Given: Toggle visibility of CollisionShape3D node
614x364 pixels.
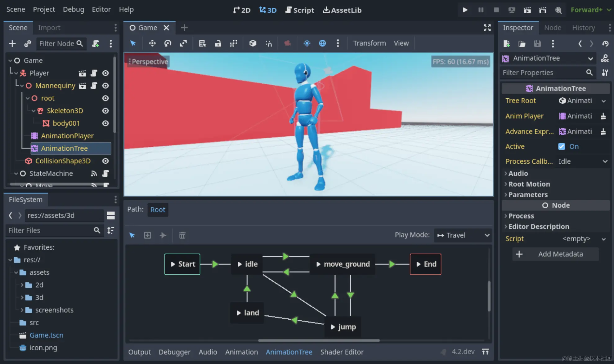Looking at the screenshot, I should click(105, 161).
